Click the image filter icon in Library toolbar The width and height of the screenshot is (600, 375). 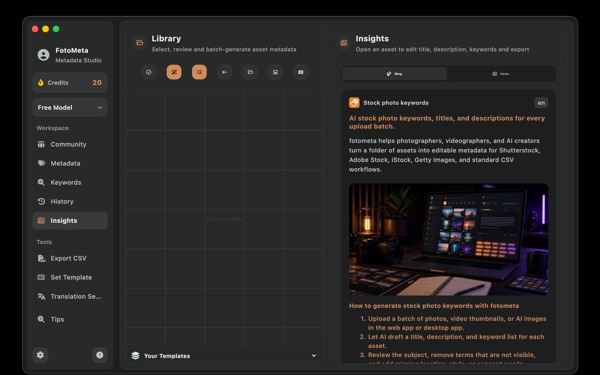pyautogui.click(x=275, y=72)
